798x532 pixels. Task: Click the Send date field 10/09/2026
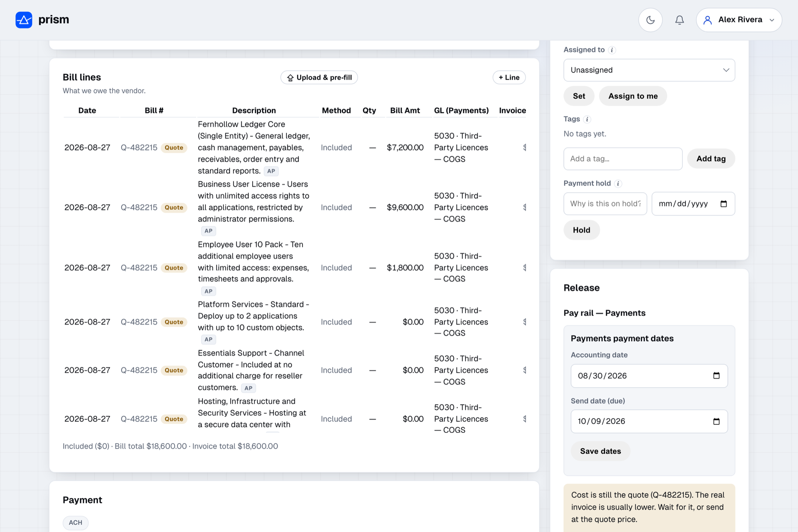[x=649, y=421]
